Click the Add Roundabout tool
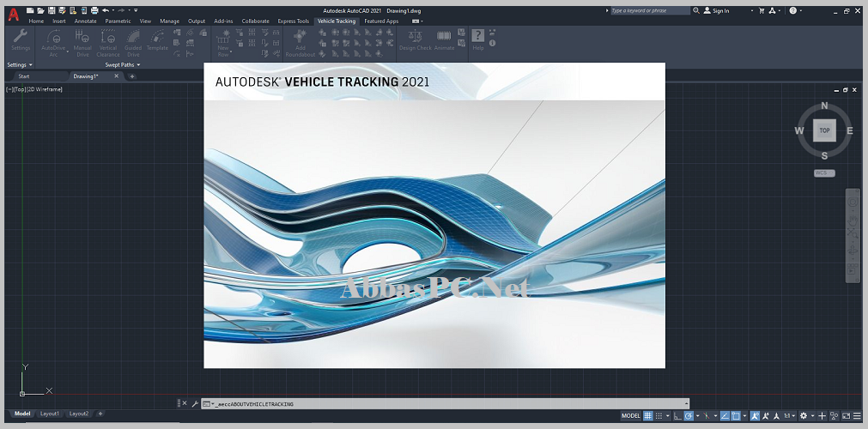 [300, 43]
